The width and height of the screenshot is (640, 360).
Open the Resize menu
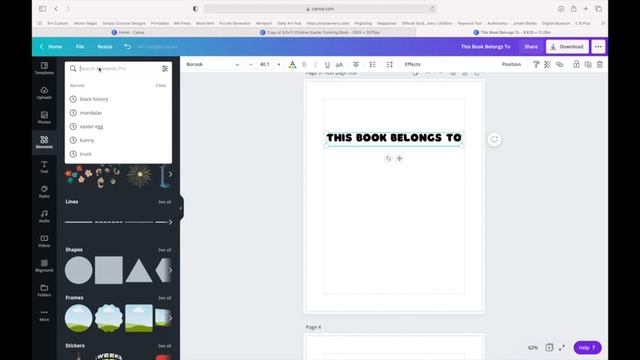(105, 47)
